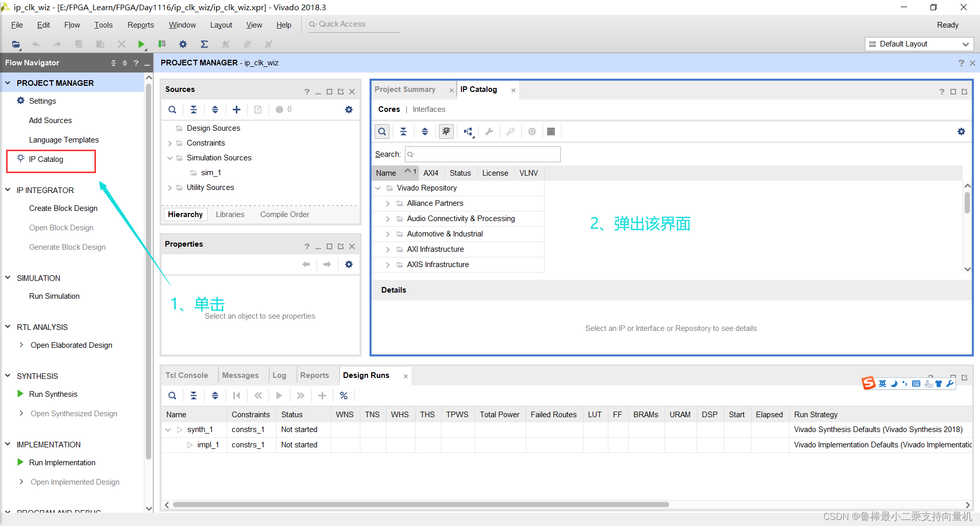980x526 pixels.
Task: Click Add Sources plus icon in Sources panel
Action: tap(236, 110)
